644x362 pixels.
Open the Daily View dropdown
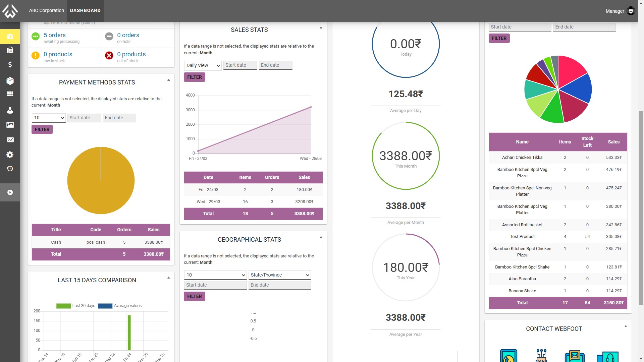pyautogui.click(x=203, y=65)
